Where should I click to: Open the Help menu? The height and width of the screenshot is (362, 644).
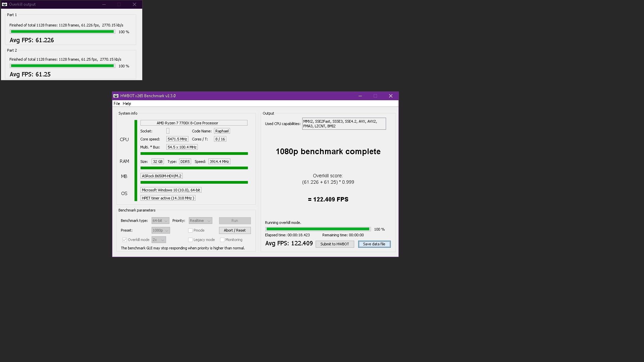pyautogui.click(x=127, y=104)
